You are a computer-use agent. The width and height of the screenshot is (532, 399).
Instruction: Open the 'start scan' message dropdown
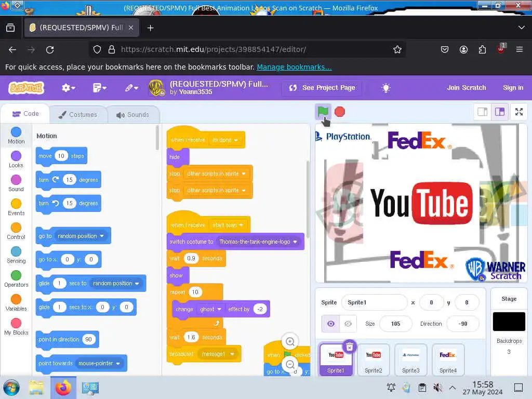pyautogui.click(x=228, y=225)
